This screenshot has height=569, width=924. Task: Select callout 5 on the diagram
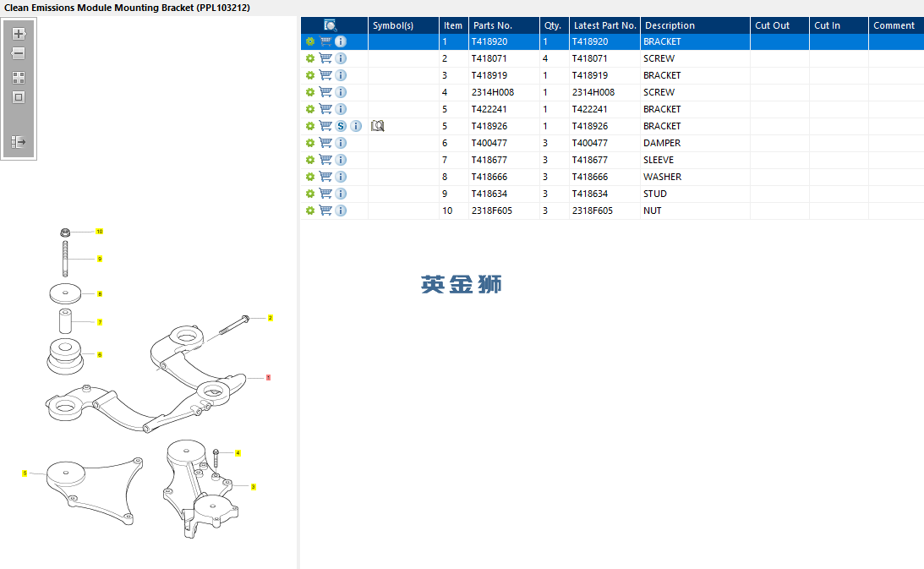(x=25, y=473)
